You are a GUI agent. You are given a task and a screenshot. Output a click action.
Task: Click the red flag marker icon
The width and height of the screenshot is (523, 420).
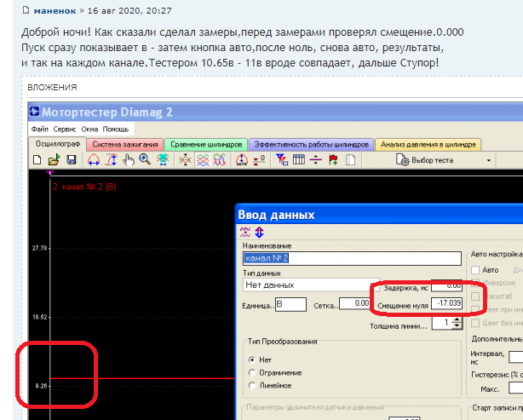tap(333, 160)
